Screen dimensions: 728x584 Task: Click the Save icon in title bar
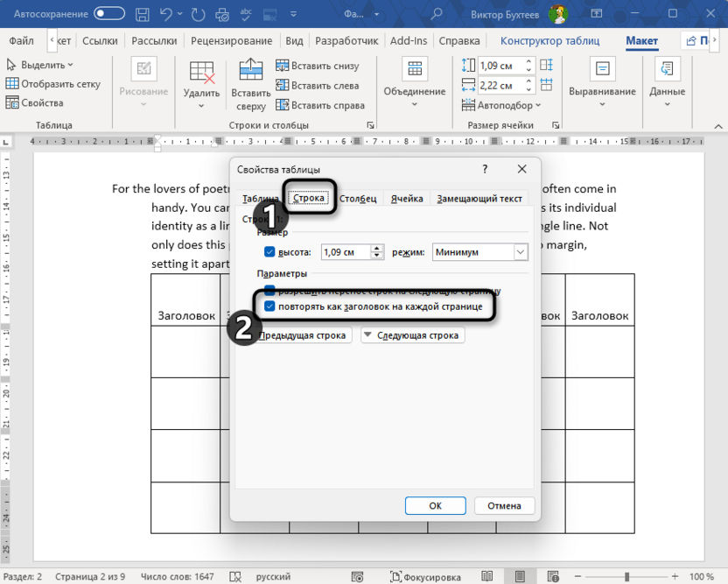[143, 14]
